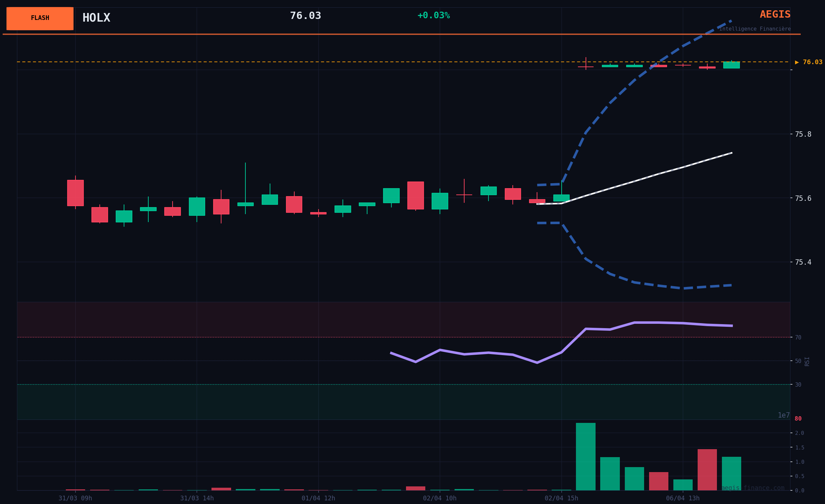Click the tallest green volume bar

point(586,456)
